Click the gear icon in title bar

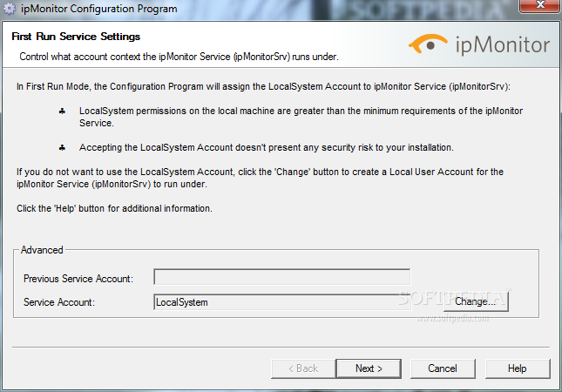10,9
